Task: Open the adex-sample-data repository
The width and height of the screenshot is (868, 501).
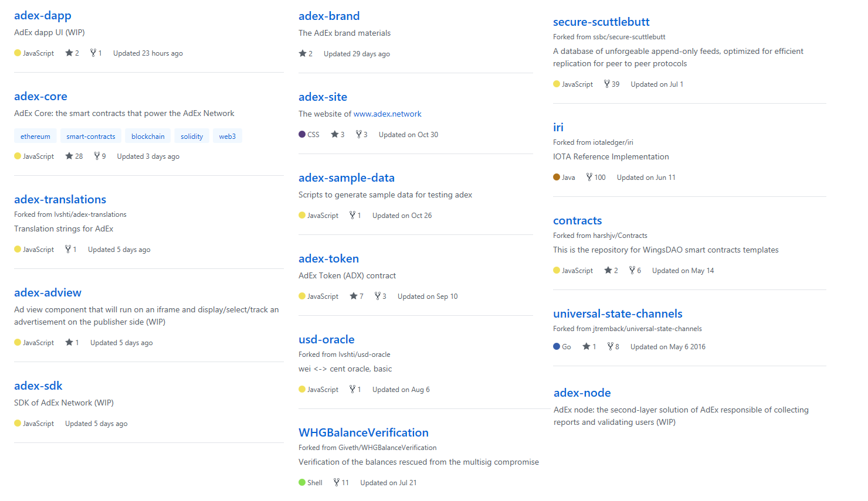Action: coord(346,178)
